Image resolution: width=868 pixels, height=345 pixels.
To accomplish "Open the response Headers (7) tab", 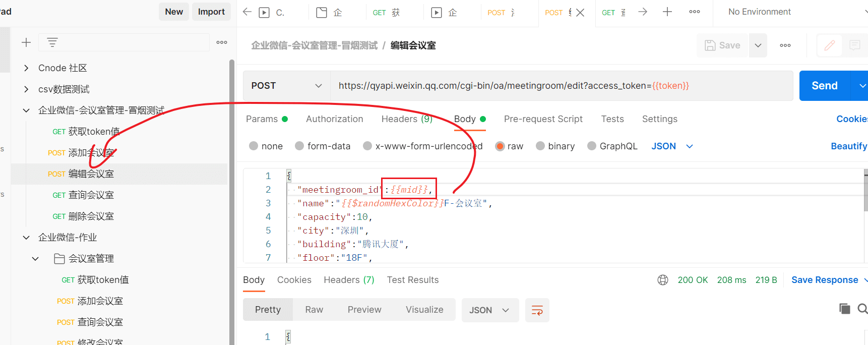I will [x=349, y=280].
